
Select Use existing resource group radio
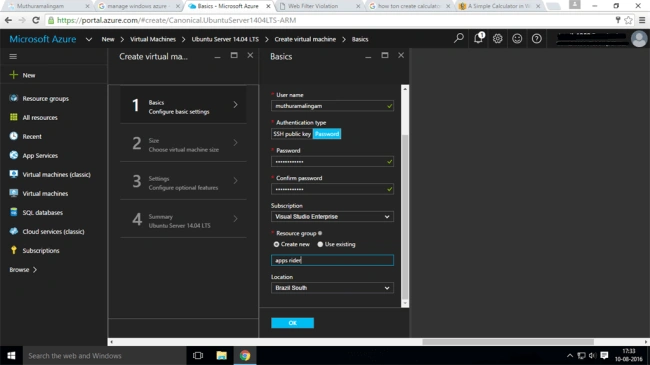coord(320,244)
